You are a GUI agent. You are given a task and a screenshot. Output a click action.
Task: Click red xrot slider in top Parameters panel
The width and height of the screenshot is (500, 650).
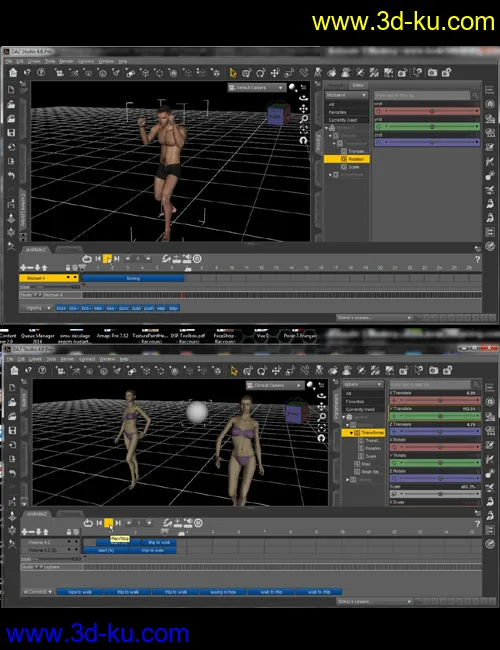click(427, 111)
